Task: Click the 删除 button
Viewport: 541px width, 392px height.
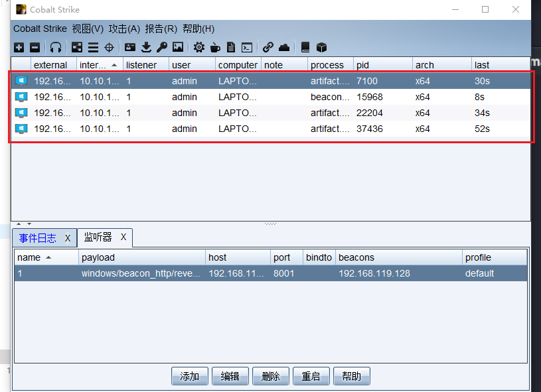Action: pos(271,376)
